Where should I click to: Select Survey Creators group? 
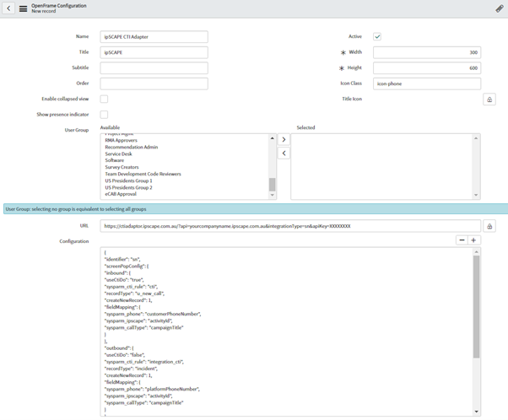tap(122, 167)
